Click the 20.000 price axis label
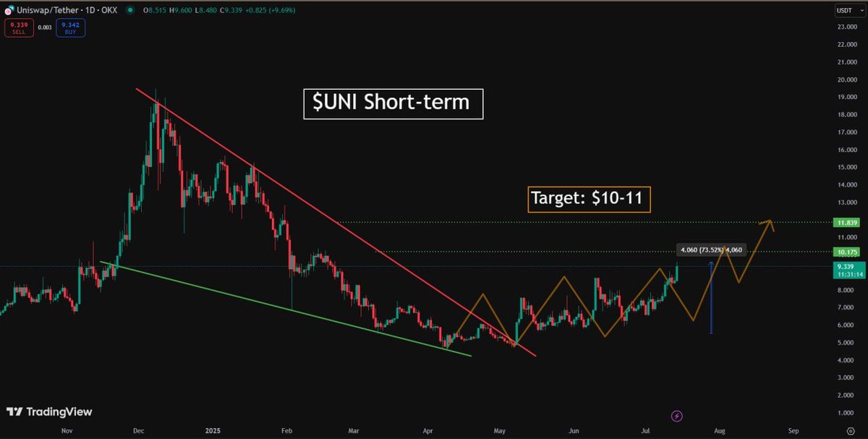 tap(846, 80)
